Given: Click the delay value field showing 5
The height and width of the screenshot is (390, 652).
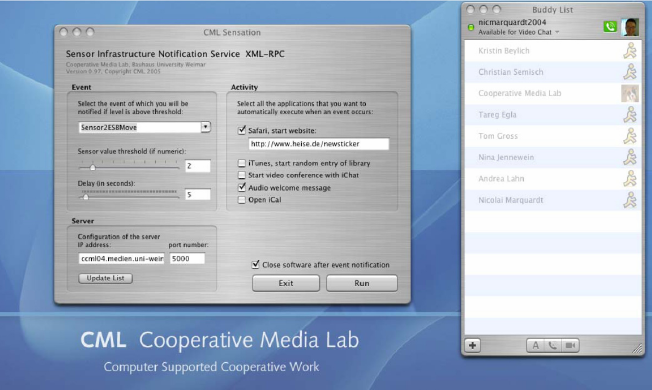Looking at the screenshot, I should [198, 195].
